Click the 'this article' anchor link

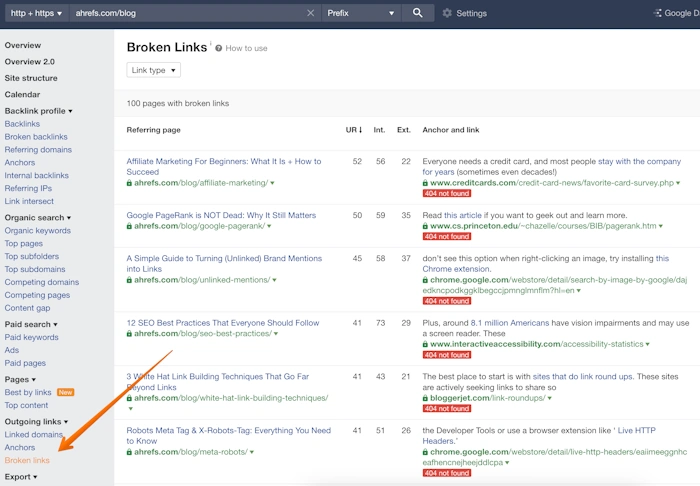[x=462, y=215]
